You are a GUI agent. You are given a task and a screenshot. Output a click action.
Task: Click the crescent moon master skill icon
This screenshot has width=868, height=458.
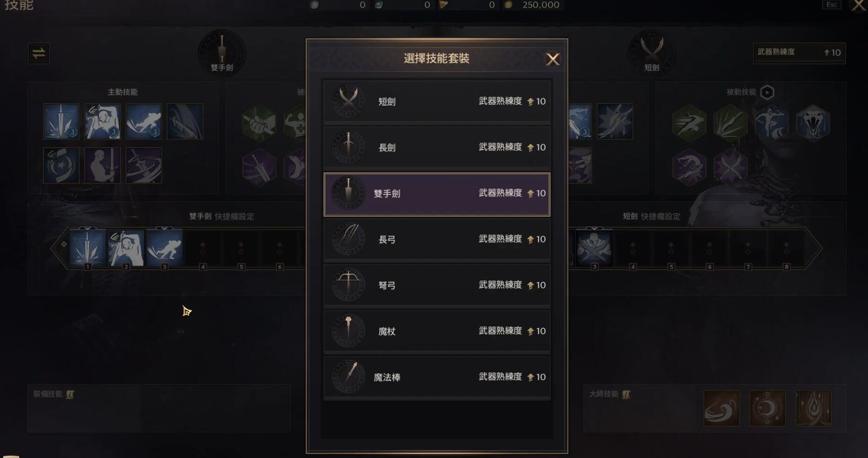click(767, 408)
